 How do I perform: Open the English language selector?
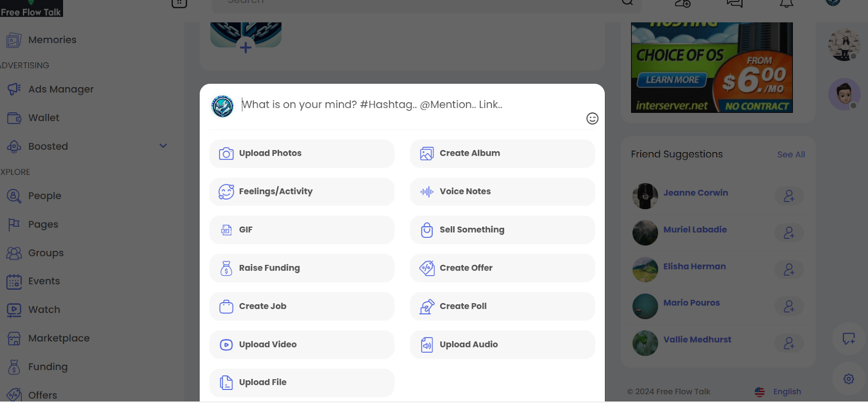[x=778, y=391]
